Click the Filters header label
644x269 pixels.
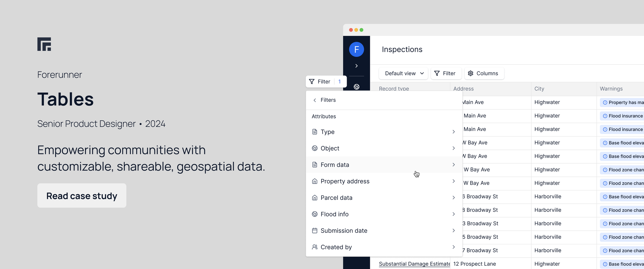pyautogui.click(x=328, y=100)
